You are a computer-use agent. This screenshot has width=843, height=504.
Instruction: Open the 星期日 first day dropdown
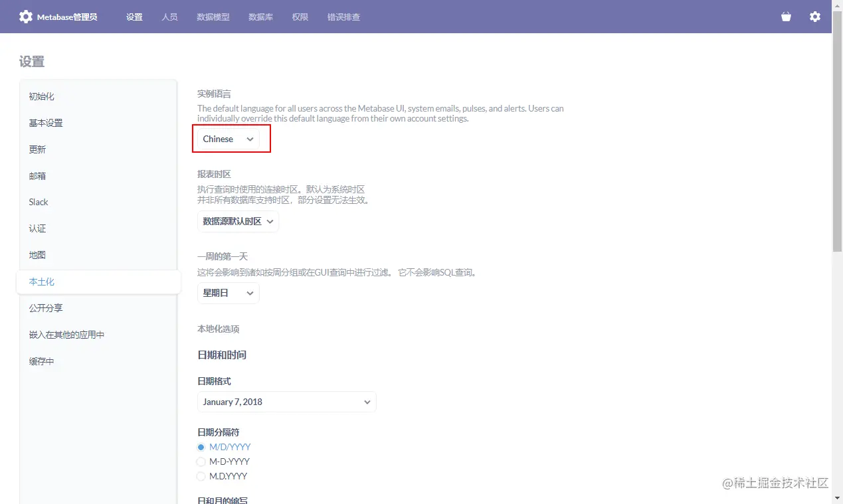click(229, 293)
